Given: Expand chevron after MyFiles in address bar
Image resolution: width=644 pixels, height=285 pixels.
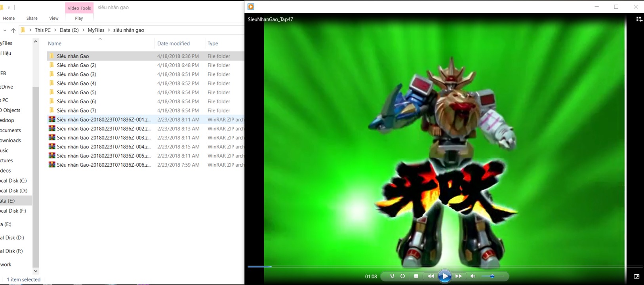Looking at the screenshot, I should [109, 30].
